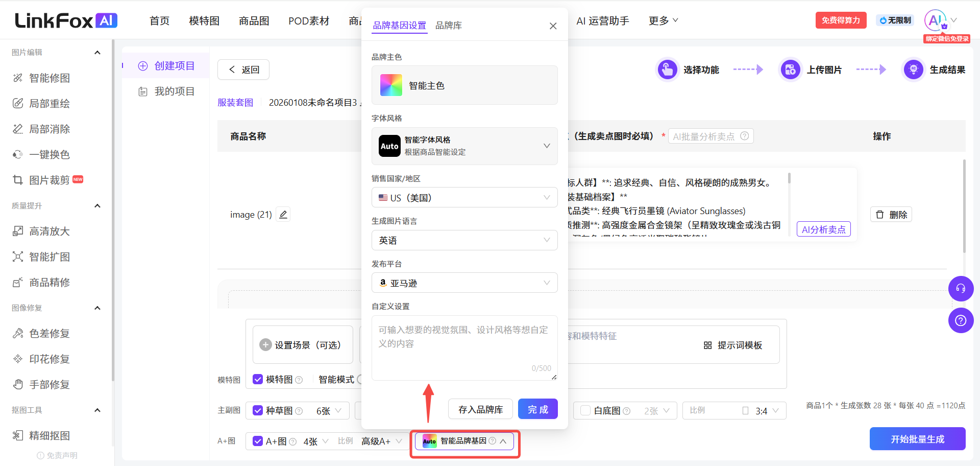Open 模特图 in top navigation
Screen dimensions: 980x466
(x=204, y=21)
